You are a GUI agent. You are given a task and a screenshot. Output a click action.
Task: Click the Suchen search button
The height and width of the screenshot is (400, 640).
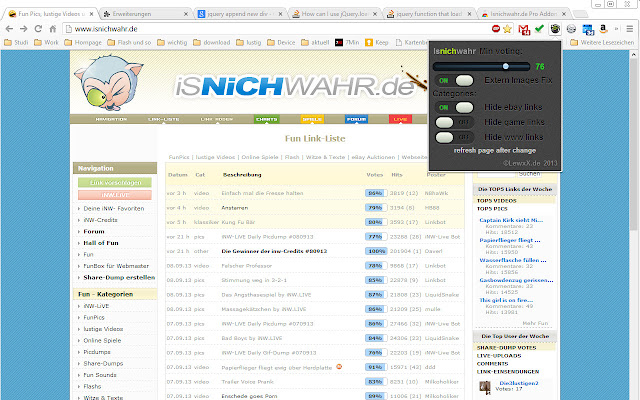point(529,174)
